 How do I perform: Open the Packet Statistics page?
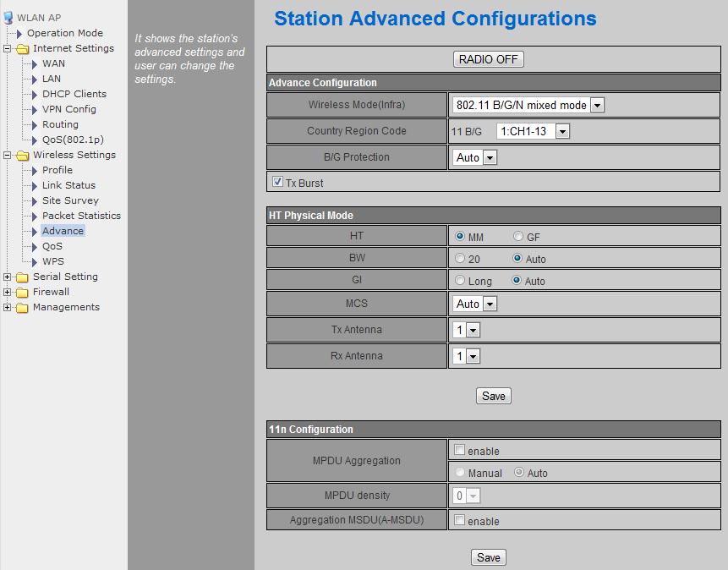81,216
